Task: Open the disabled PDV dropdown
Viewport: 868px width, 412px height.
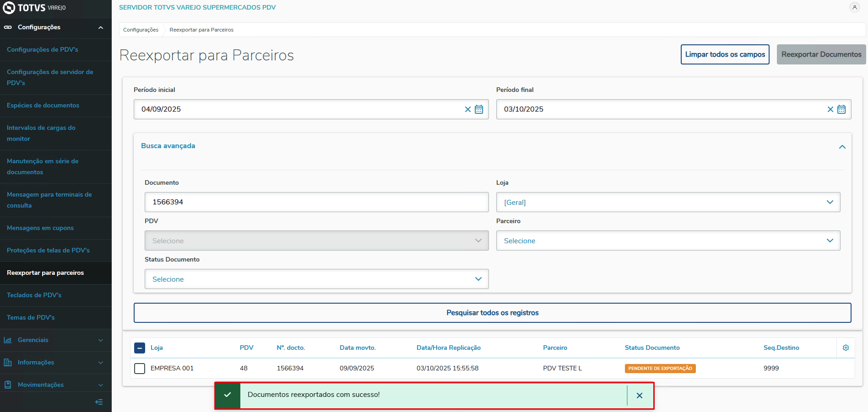Action: coord(316,241)
